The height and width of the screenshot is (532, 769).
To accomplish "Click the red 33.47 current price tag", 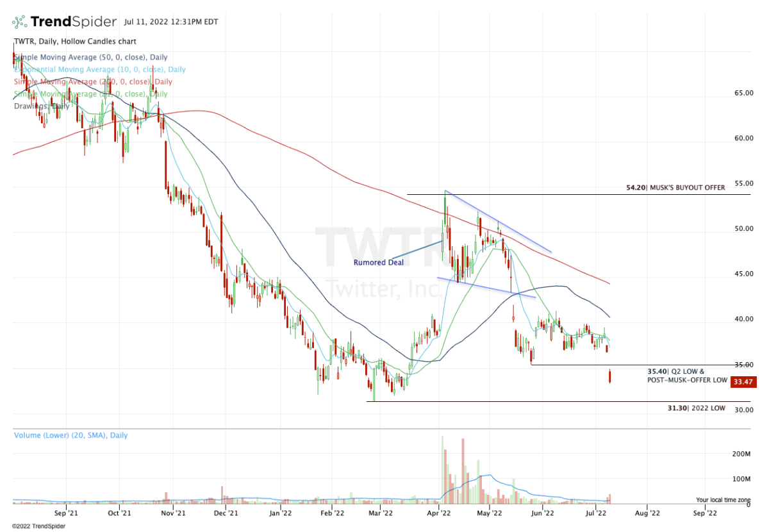I will pos(743,383).
